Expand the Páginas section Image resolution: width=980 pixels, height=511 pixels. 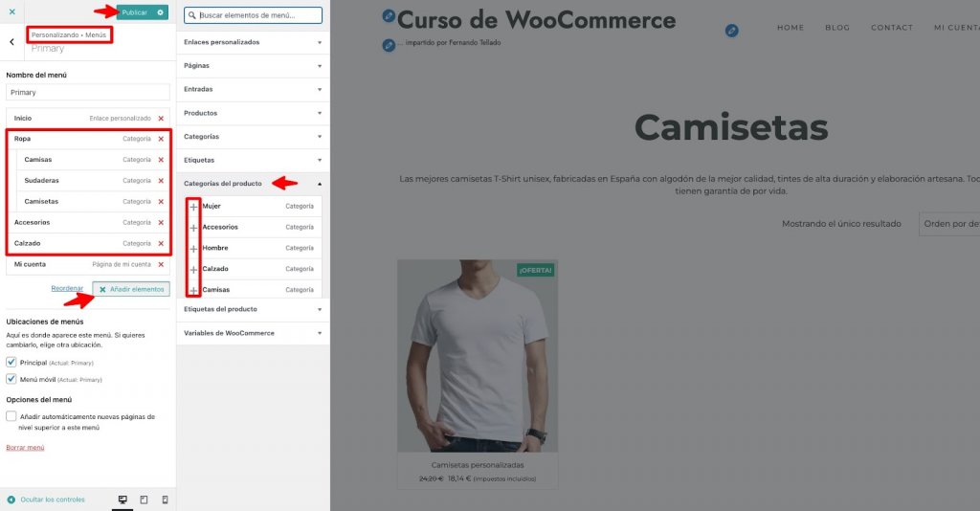pos(253,66)
